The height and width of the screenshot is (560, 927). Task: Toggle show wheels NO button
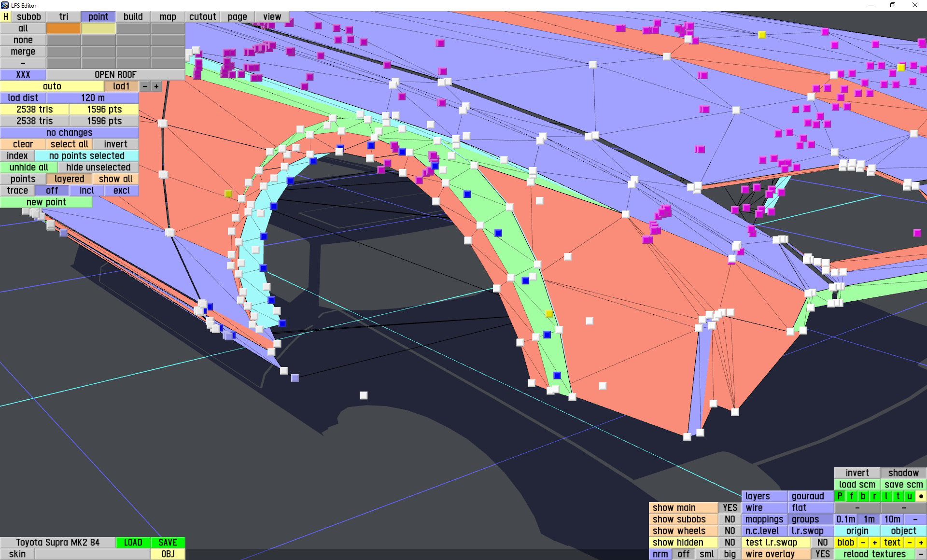coord(730,531)
